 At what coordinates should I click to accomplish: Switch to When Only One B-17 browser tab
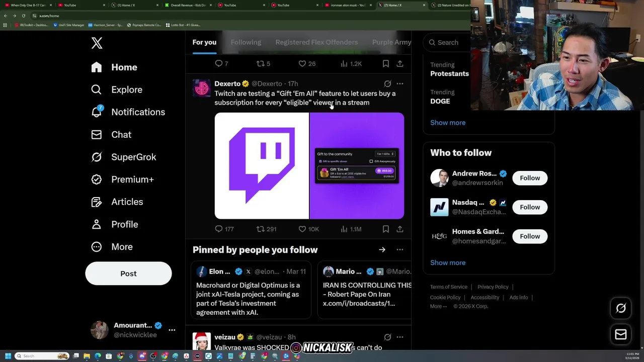(28, 5)
